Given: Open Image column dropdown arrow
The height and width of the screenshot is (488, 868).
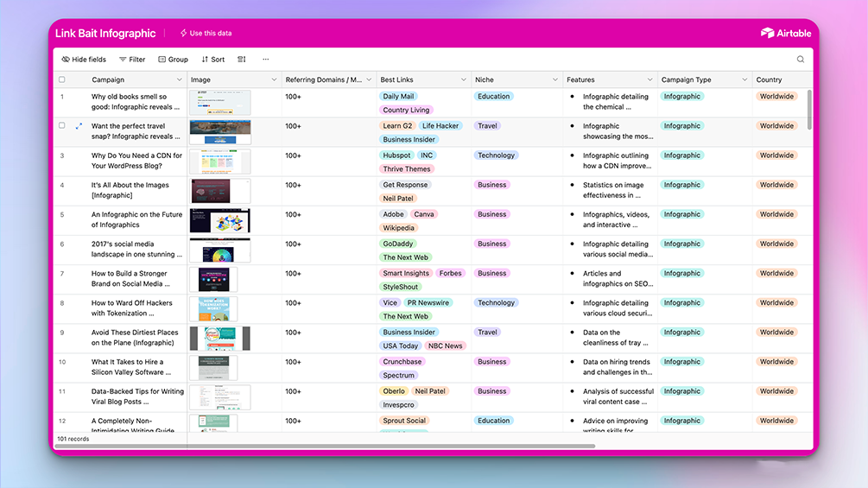Looking at the screenshot, I should tap(274, 79).
